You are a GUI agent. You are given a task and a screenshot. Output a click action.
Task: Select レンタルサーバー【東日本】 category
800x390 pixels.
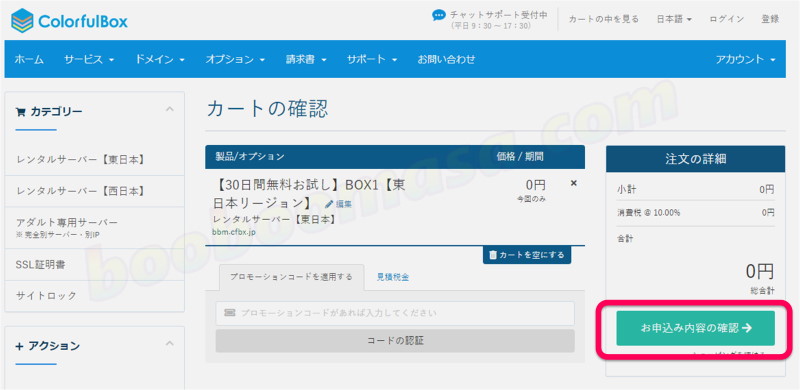[94, 160]
